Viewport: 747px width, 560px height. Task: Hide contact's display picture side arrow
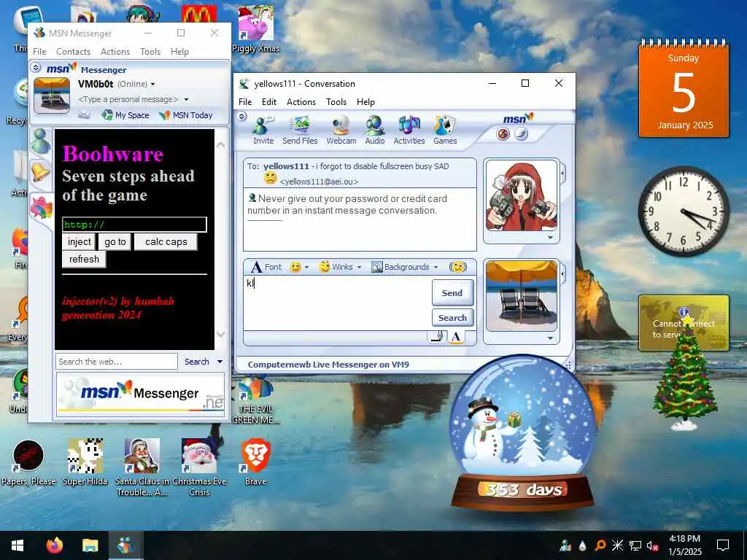point(563,174)
